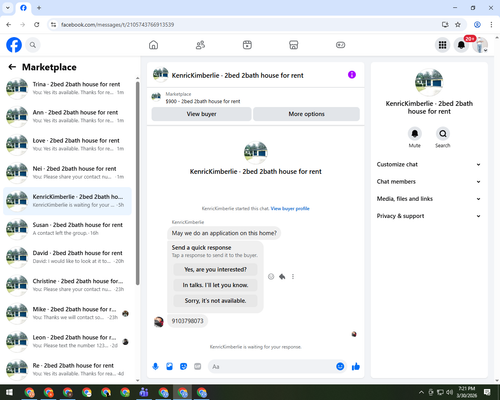Open the View buyer profile link
500x400 pixels.
coord(290,209)
